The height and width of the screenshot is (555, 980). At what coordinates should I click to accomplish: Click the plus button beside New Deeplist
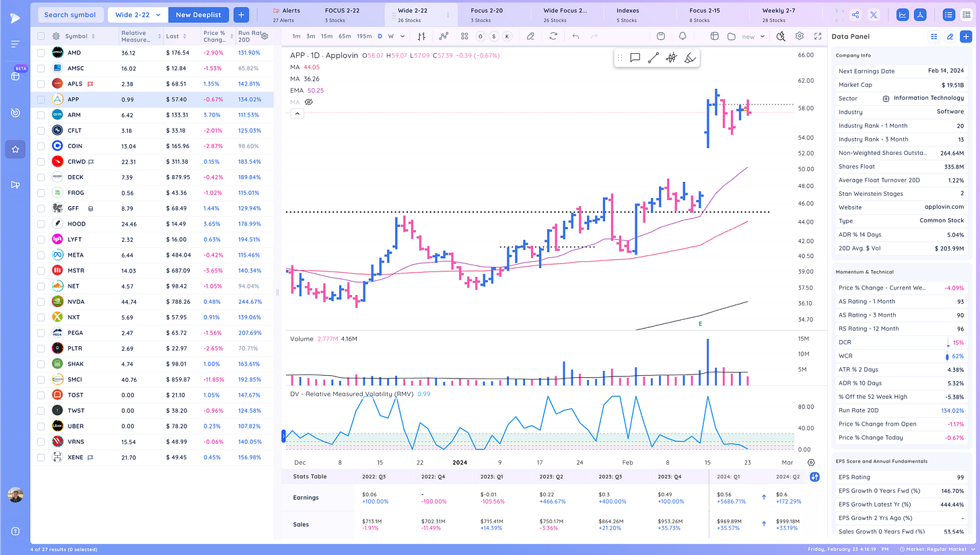click(x=242, y=15)
